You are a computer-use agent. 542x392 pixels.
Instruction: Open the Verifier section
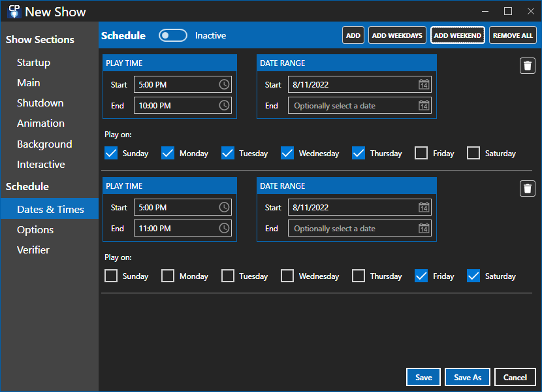tap(33, 250)
